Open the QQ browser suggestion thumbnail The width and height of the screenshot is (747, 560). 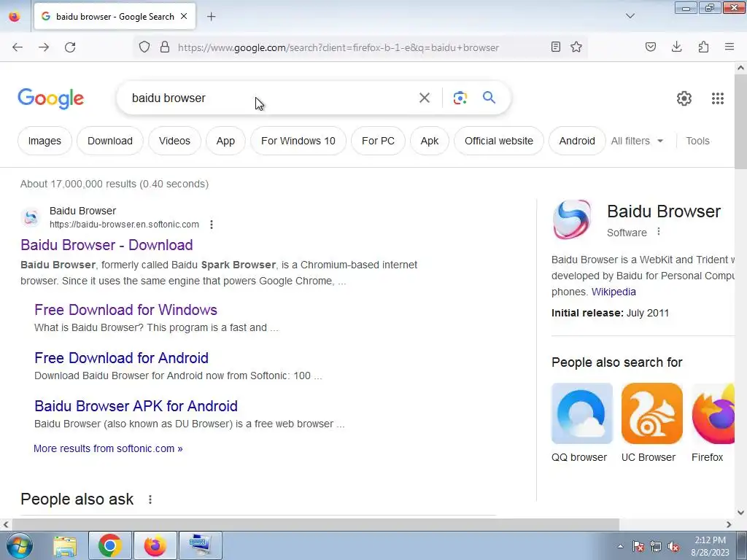[581, 413]
